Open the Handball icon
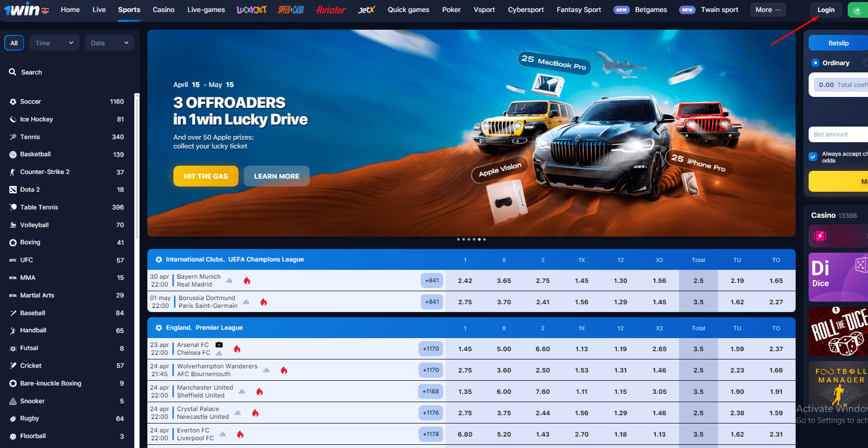Viewport: 868px width, 448px height. [13, 330]
